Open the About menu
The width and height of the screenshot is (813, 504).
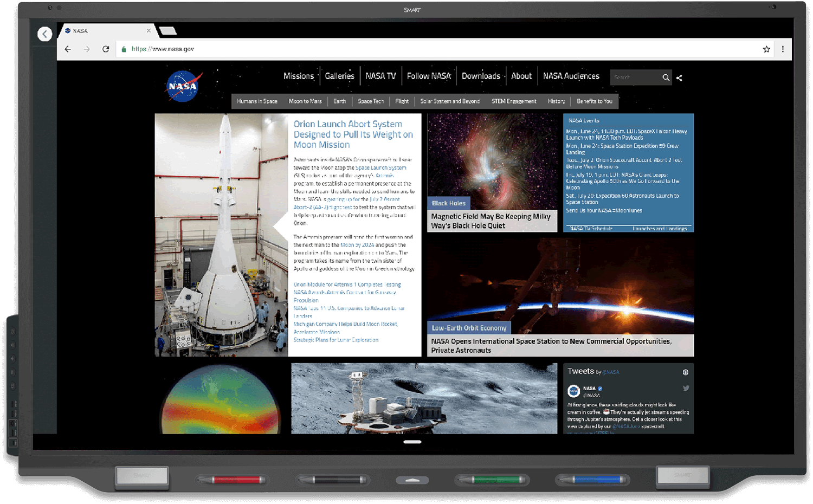click(x=521, y=76)
